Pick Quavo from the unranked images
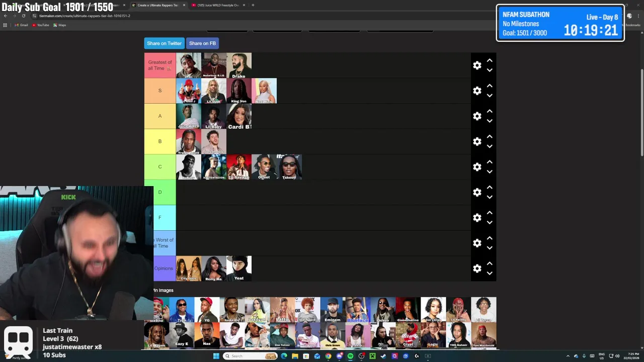This screenshot has width=644, height=362. point(383,310)
